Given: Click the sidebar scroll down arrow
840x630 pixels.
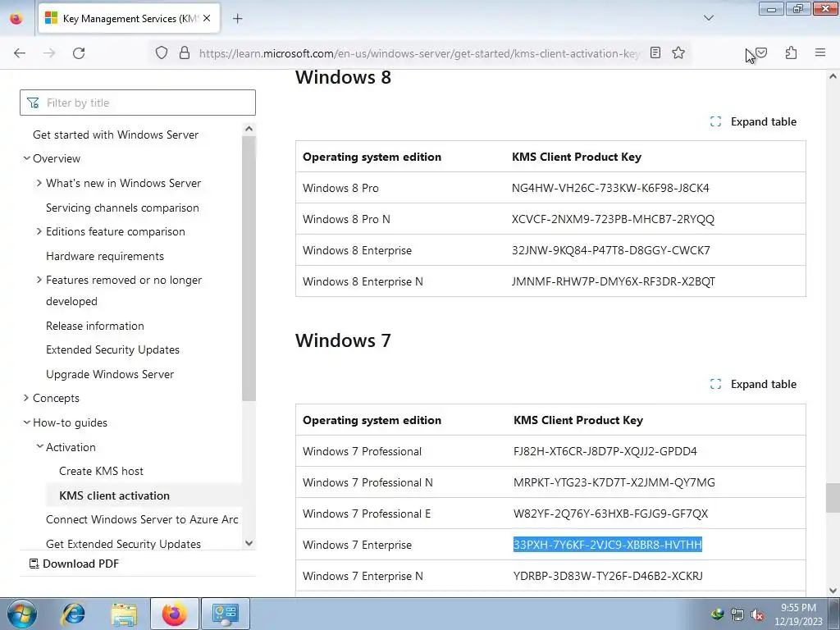Looking at the screenshot, I should point(249,543).
